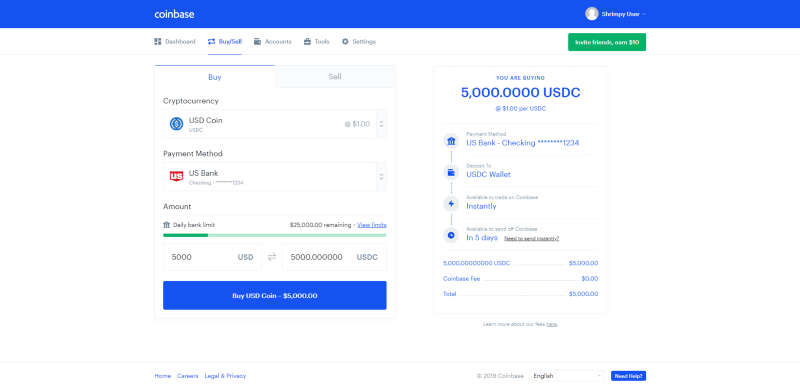Click the daily bank limit progress bar
Screen dimensions: 800x388
[274, 235]
